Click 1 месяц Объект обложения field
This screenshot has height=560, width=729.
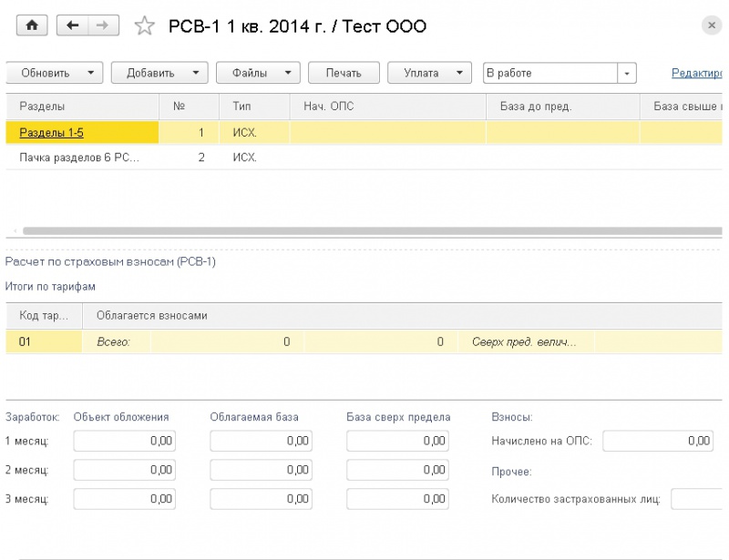[124, 441]
